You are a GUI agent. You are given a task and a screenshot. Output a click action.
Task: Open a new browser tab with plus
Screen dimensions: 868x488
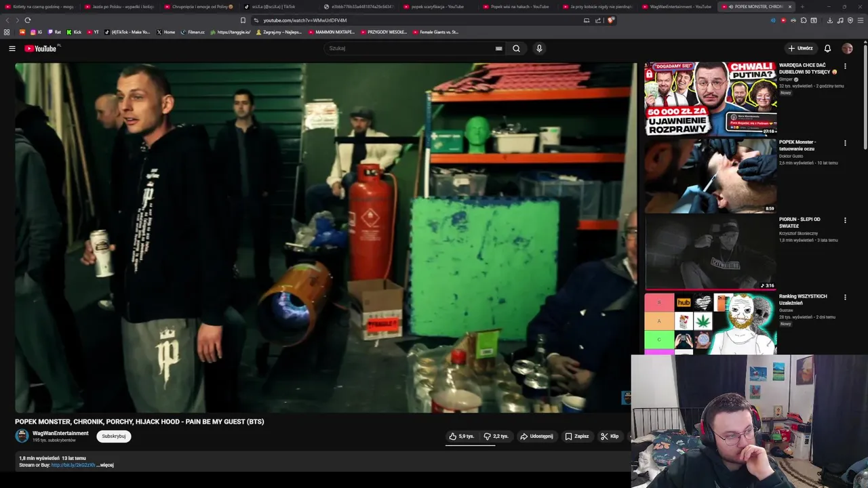(x=802, y=7)
